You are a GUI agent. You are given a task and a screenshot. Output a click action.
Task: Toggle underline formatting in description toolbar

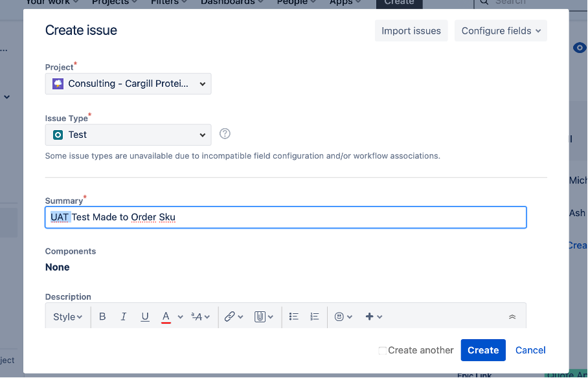click(x=145, y=317)
